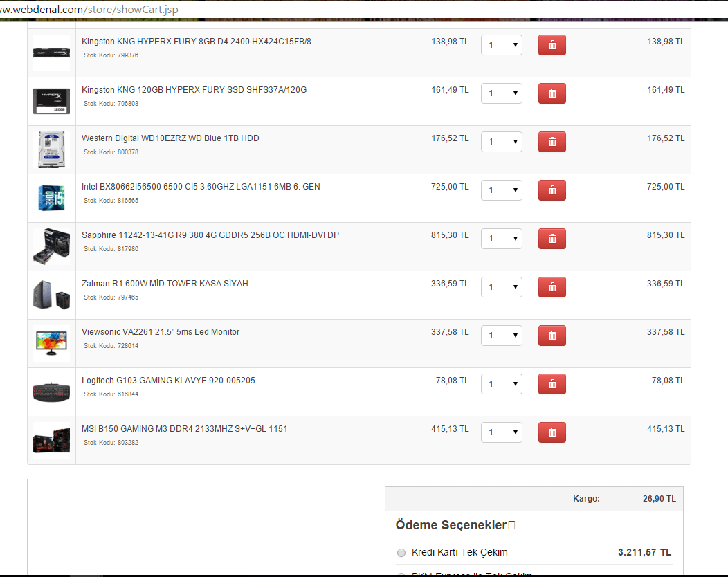Open Western Digital WD10EZRZ product link
Image resolution: width=728 pixels, height=577 pixels.
[x=170, y=138]
